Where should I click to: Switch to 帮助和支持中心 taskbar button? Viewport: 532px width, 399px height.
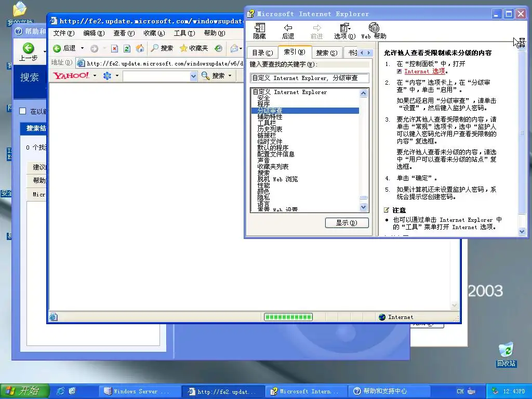(x=390, y=391)
